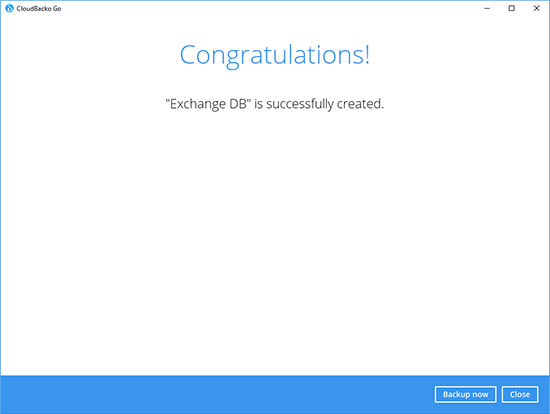Select the Congratulations! heading
Image resolution: width=550 pixels, height=414 pixels.
(x=275, y=55)
